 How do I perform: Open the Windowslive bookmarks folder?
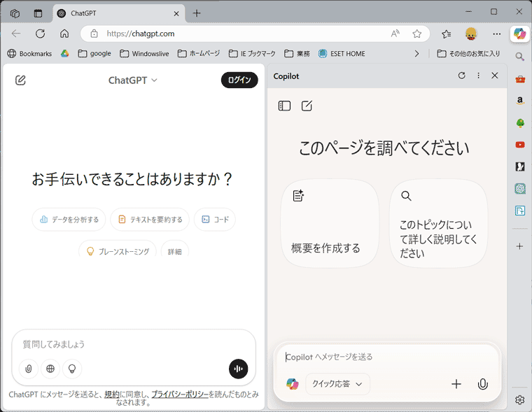[x=144, y=54]
